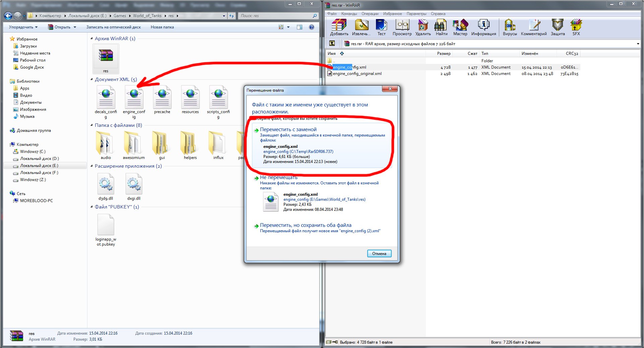644x348 pixels.
Task: Select the loginapp_wot.pubkey file
Action: point(106,230)
